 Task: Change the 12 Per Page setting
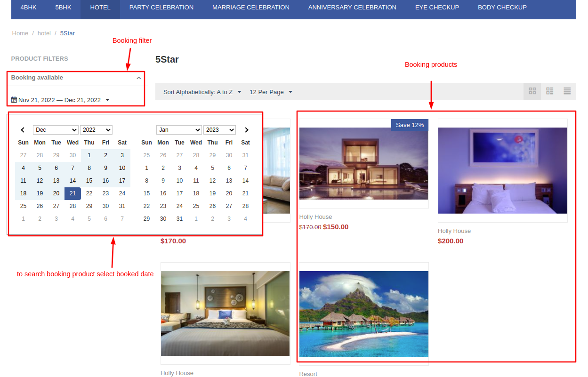(x=271, y=92)
